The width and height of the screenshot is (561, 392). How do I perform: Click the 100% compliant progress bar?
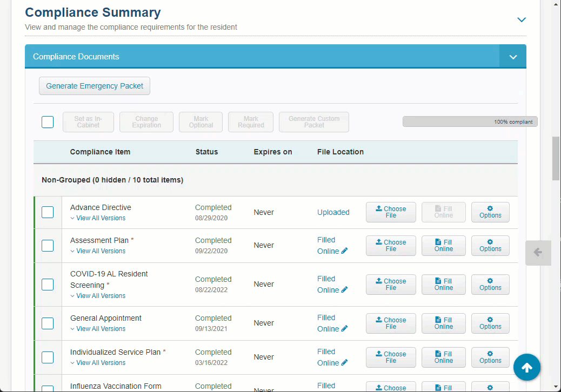point(470,122)
